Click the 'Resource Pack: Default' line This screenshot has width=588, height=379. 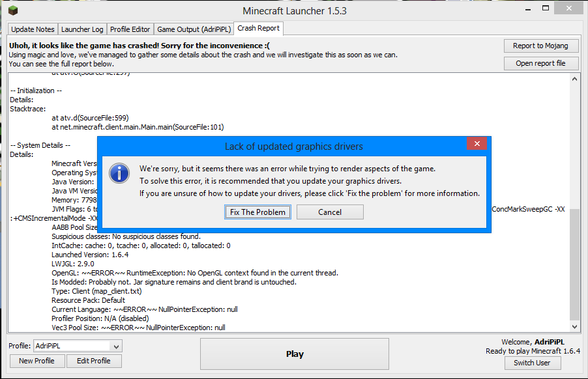pyautogui.click(x=88, y=300)
